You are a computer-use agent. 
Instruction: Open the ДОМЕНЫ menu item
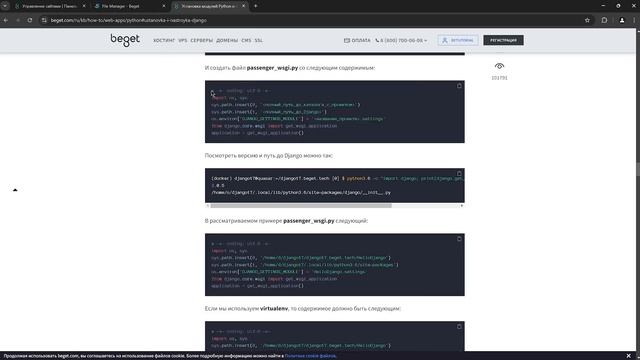(227, 40)
